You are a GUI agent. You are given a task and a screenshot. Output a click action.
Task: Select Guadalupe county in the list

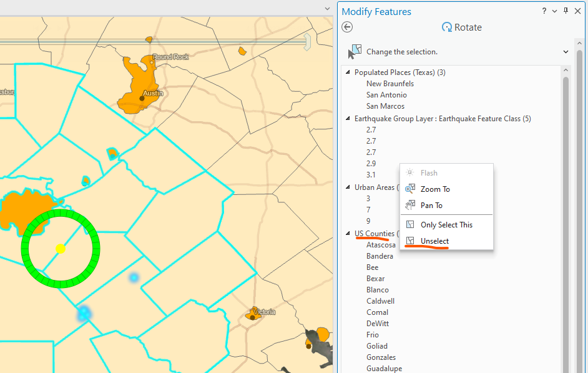(x=384, y=369)
